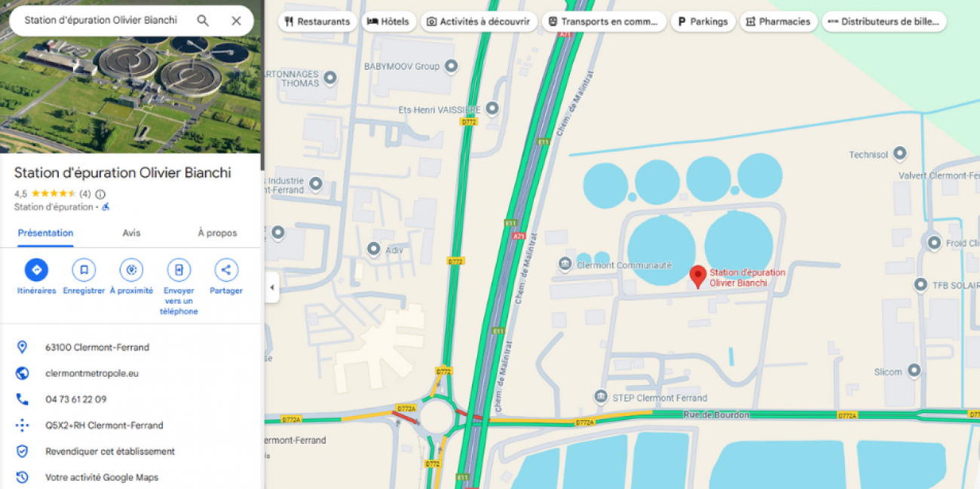This screenshot has width=980, height=489.
Task: Switch to the Avis tab
Action: (x=131, y=233)
